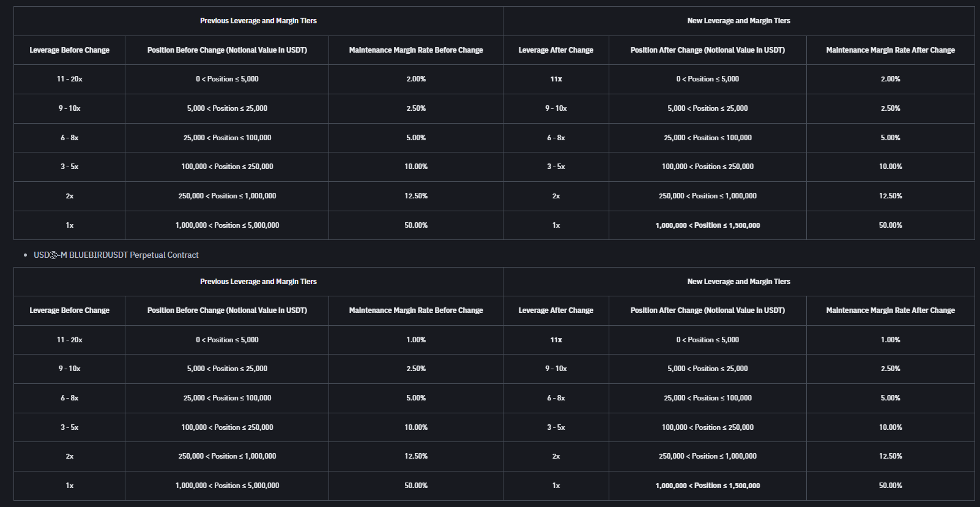Image resolution: width=980 pixels, height=507 pixels.
Task: Select 11 - 20x leverage cell in BLUEBIRDUSDT table
Action: pos(70,340)
